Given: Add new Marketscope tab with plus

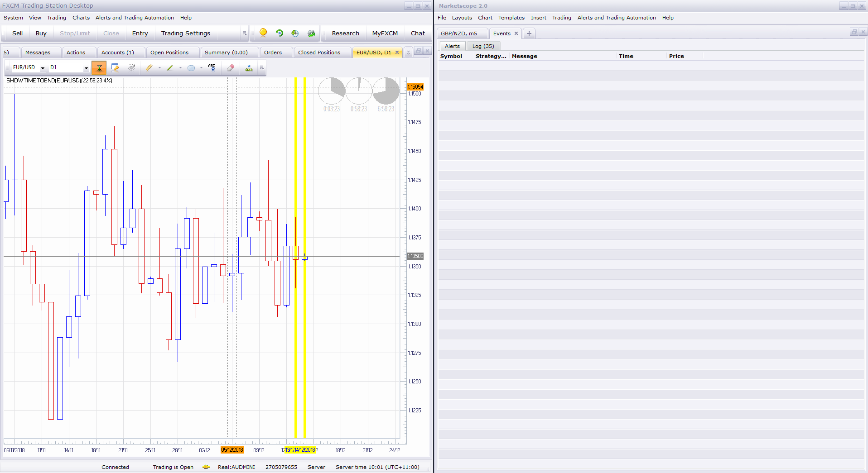Looking at the screenshot, I should 529,33.
